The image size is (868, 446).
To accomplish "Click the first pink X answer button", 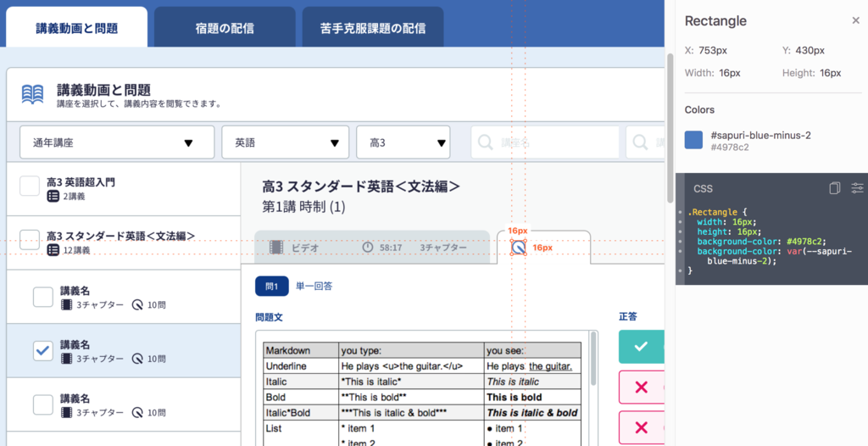I will [641, 387].
